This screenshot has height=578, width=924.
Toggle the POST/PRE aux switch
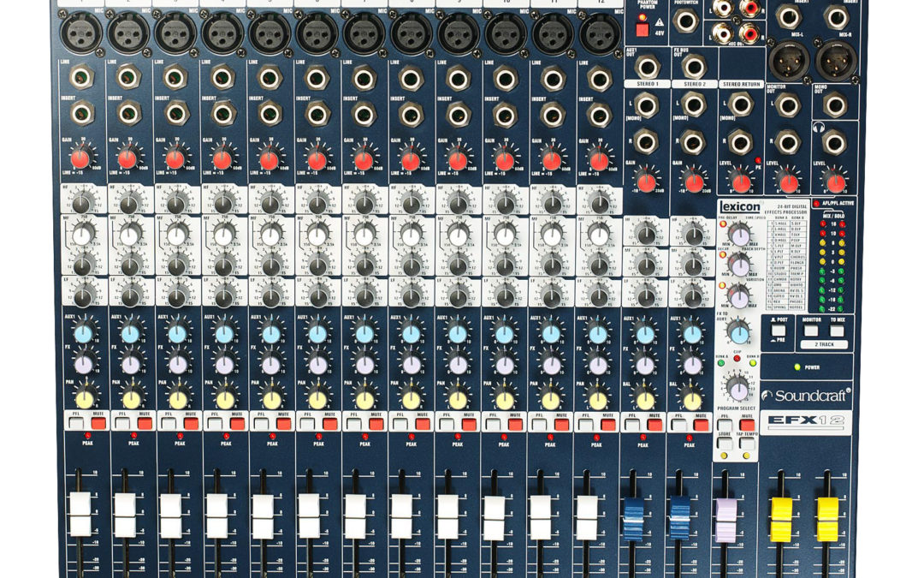point(779,331)
